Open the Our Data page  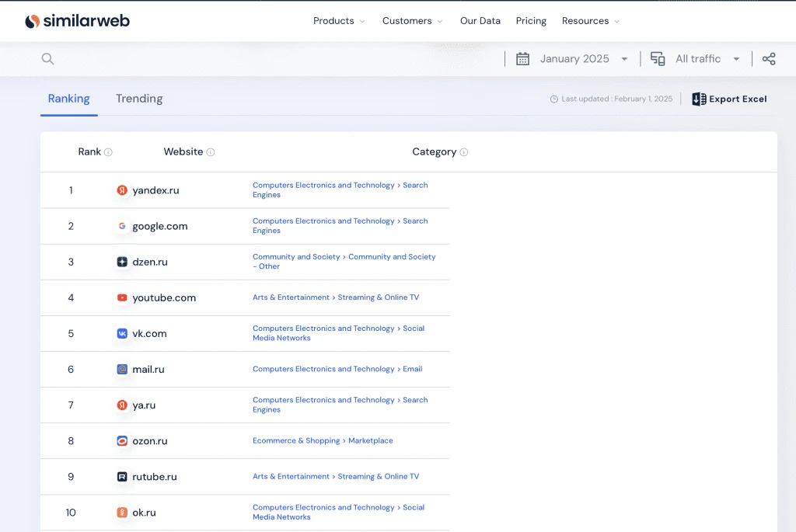[480, 21]
